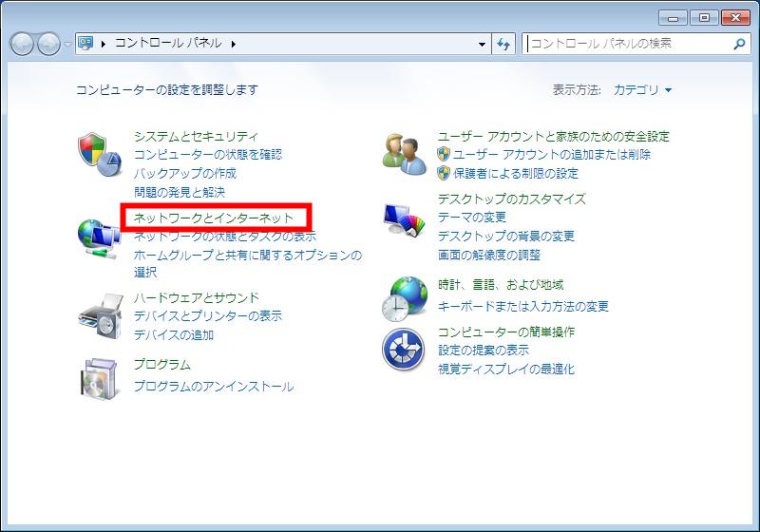
Task: Click the Clock, Language and Region globe icon
Action: click(x=405, y=299)
